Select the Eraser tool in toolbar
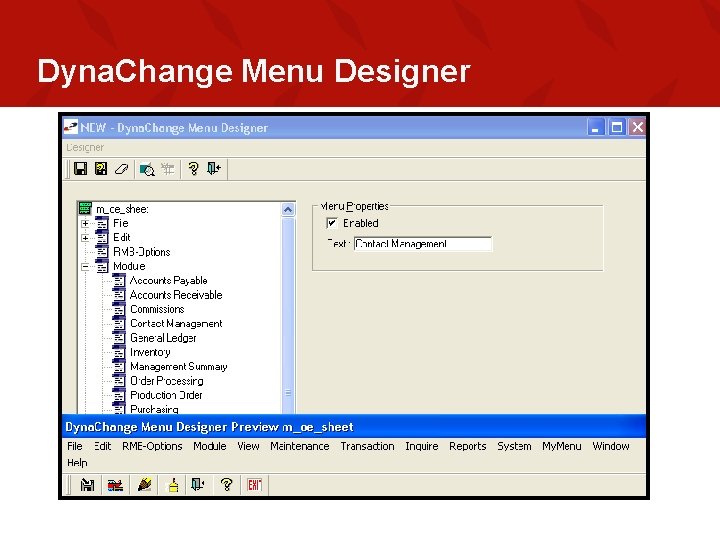Image resolution: width=720 pixels, height=540 pixels. coord(121,169)
